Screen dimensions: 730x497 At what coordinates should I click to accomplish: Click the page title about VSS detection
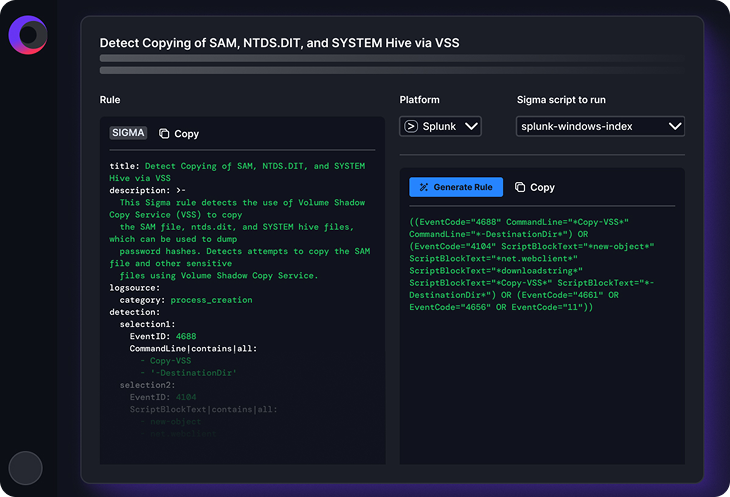pyautogui.click(x=279, y=43)
